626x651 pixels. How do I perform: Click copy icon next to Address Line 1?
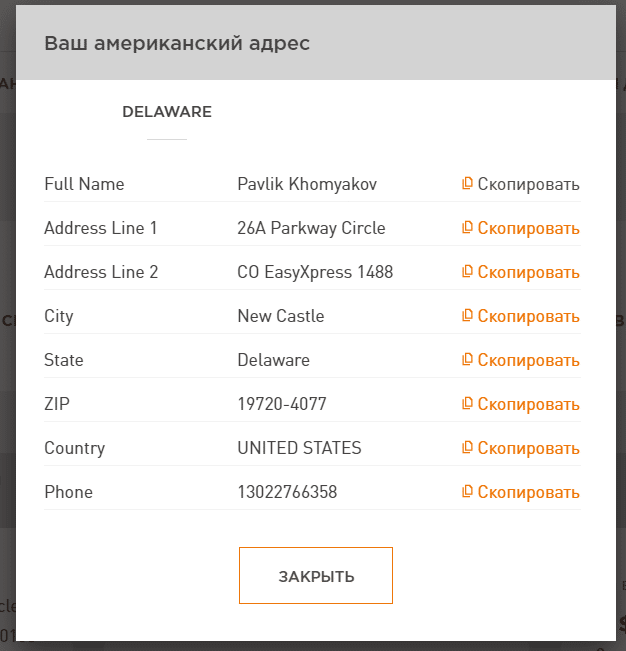[x=467, y=228]
